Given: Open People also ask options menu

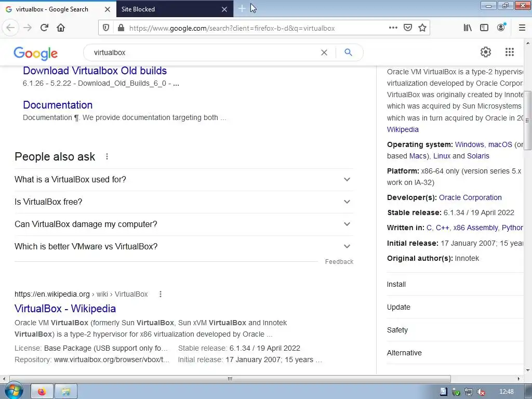Looking at the screenshot, I should pos(107,156).
